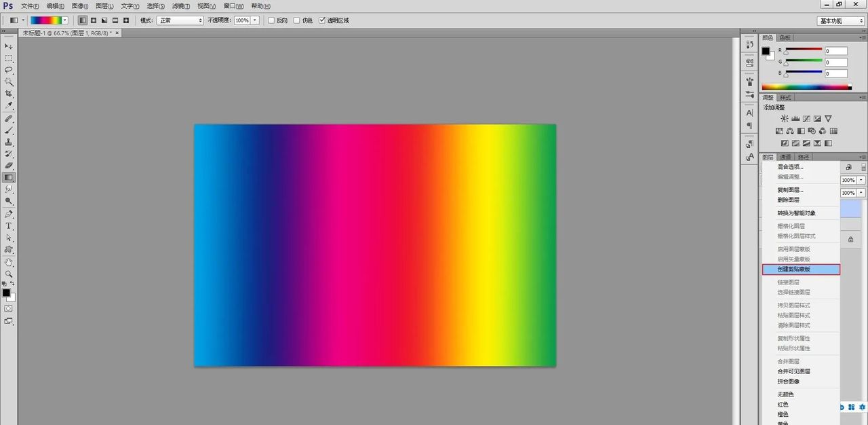Select the Healing Brush tool
The height and width of the screenshot is (425, 868).
9,118
